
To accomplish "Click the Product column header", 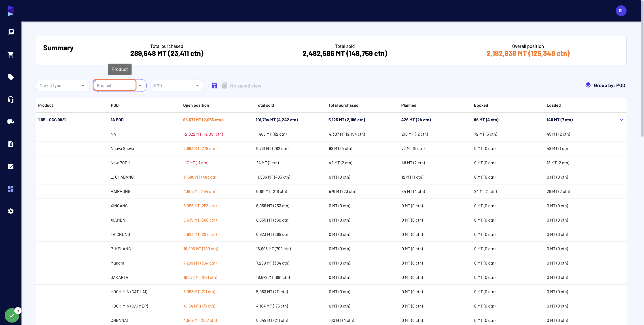I will tap(45, 105).
